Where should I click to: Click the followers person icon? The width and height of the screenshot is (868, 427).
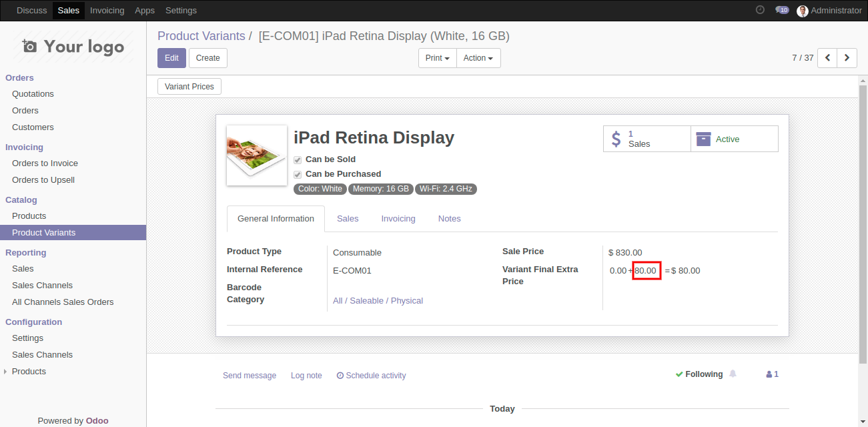tap(769, 374)
